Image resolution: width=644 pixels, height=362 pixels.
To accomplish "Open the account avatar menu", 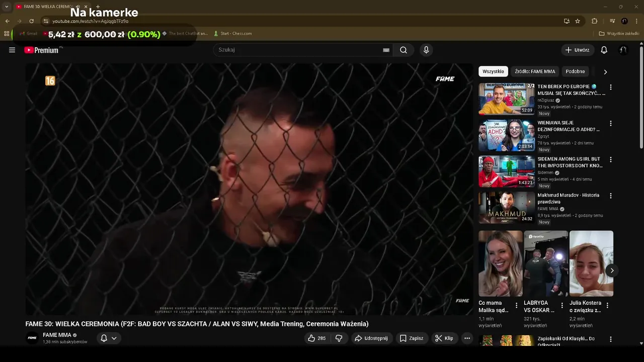I will point(623,50).
